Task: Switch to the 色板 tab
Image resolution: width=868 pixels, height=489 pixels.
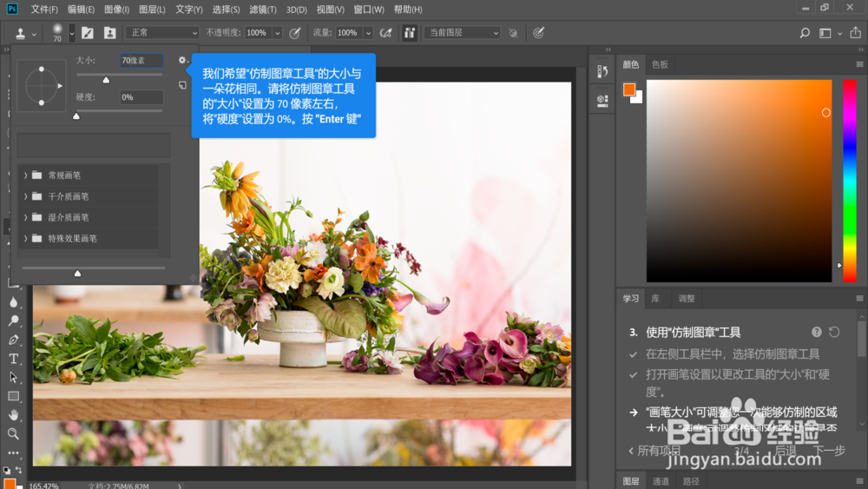Action: pyautogui.click(x=660, y=64)
